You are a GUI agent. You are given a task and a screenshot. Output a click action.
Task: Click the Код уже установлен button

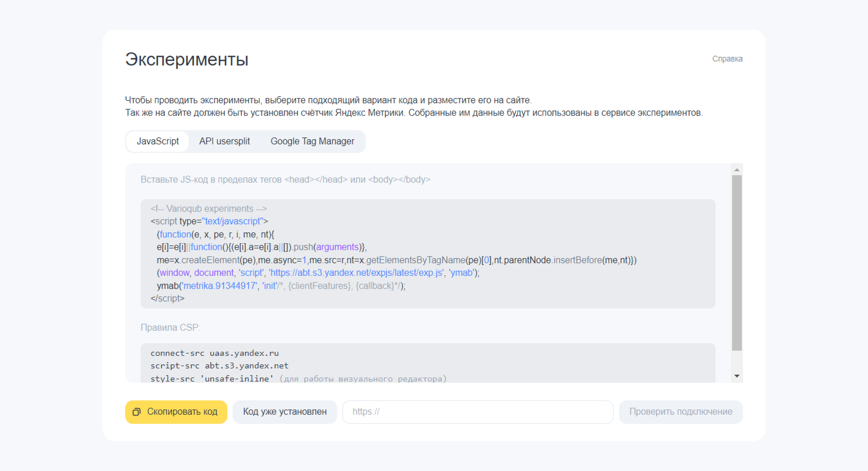pos(285,412)
